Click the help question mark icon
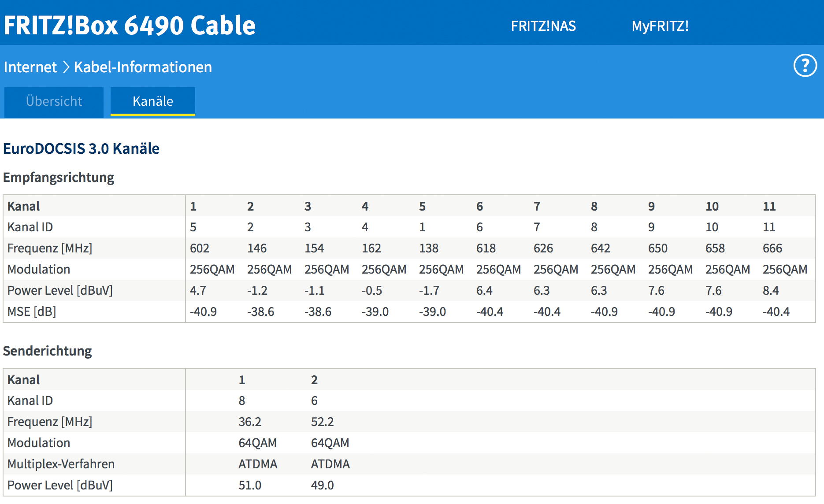This screenshot has height=504, width=824. tap(805, 66)
